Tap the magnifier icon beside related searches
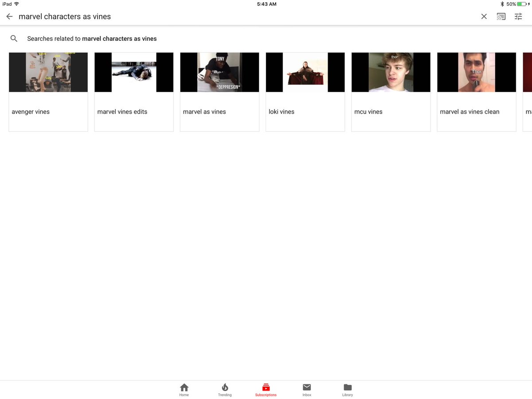 (x=14, y=39)
